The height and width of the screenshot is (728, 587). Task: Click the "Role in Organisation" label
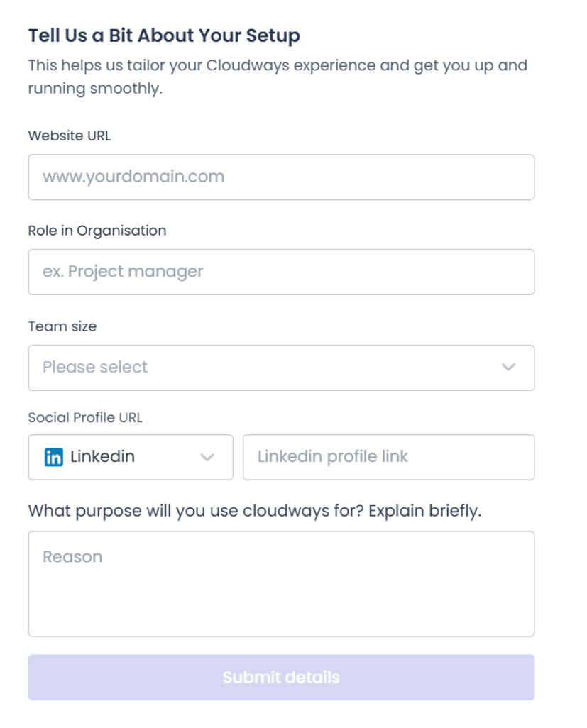point(97,231)
